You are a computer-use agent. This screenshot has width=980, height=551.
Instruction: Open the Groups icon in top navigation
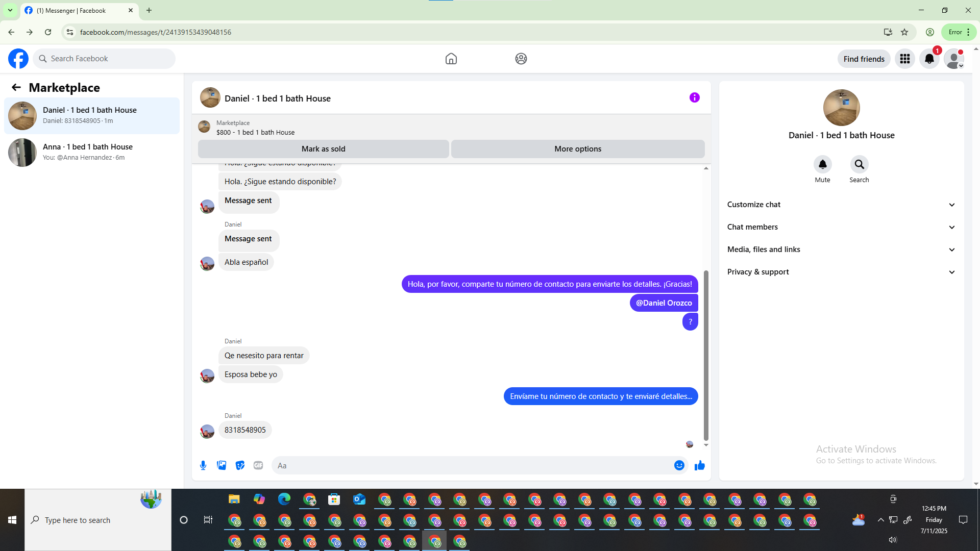521,59
